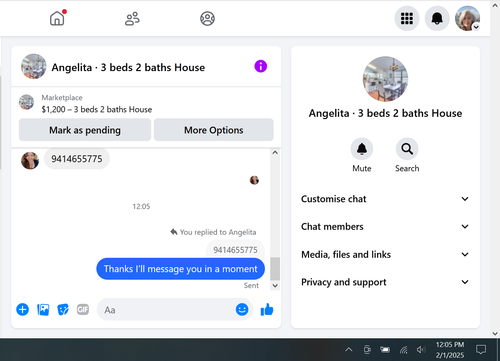Open the Facebook Home icon

click(x=57, y=18)
